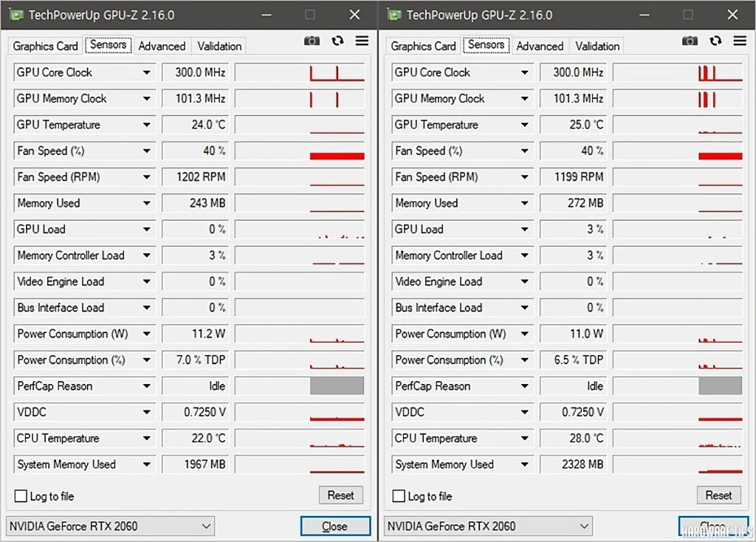
Task: Expand PerfCap Reason dropdown in right window
Action: (x=524, y=385)
